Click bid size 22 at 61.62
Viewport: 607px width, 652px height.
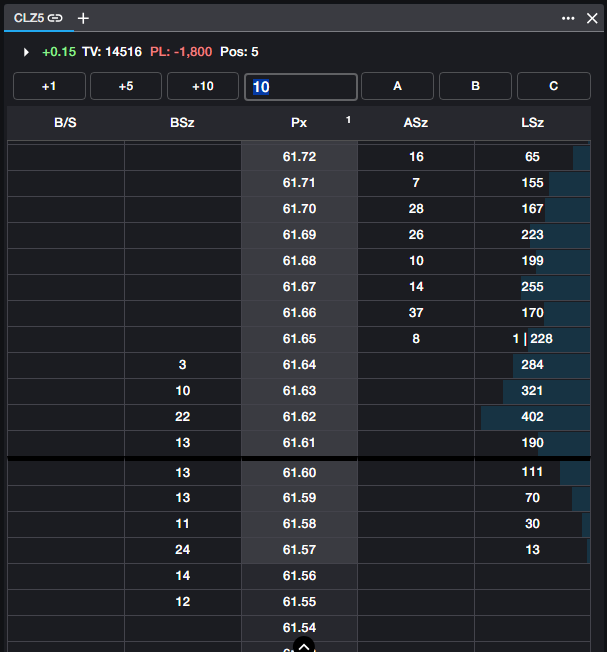tap(182, 417)
